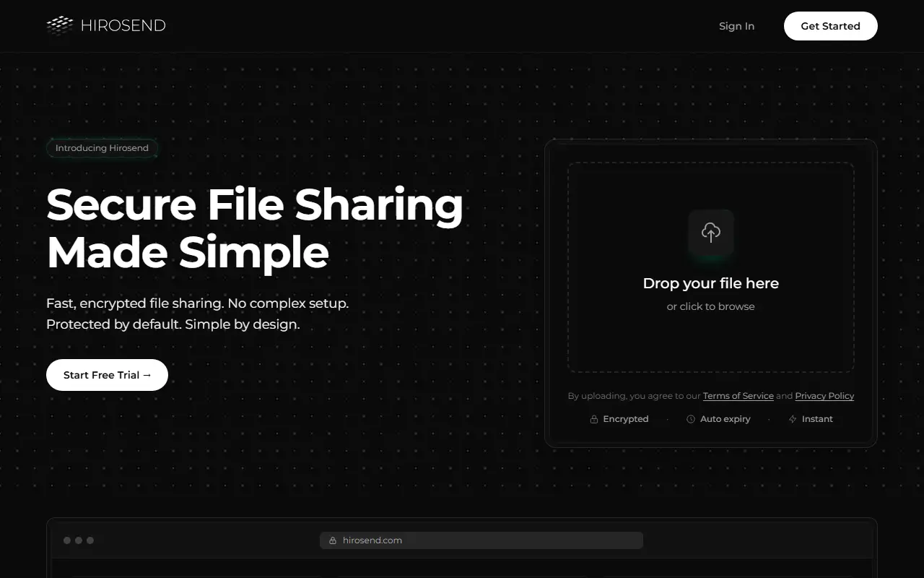Click Drop your file here area
The height and width of the screenshot is (578, 924).
pyautogui.click(x=711, y=267)
